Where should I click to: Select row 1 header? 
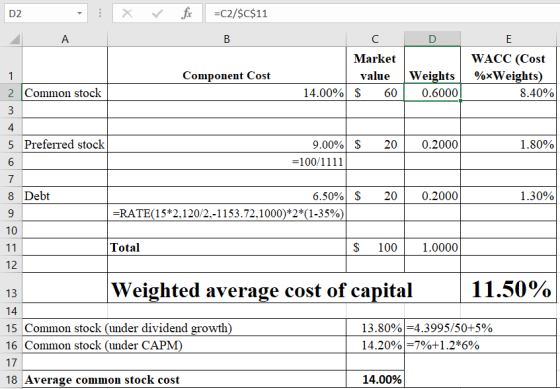[11, 65]
